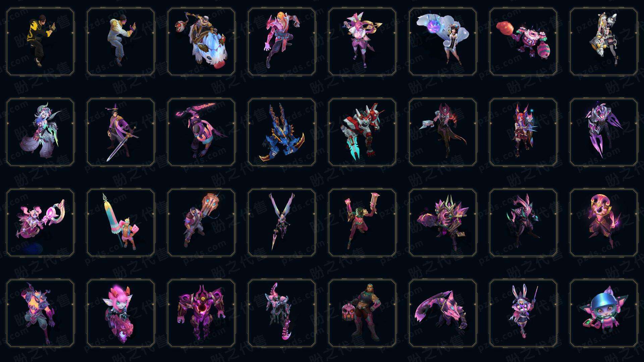
Task: Select the bunny-eared girl with sword
Action: tap(523, 313)
